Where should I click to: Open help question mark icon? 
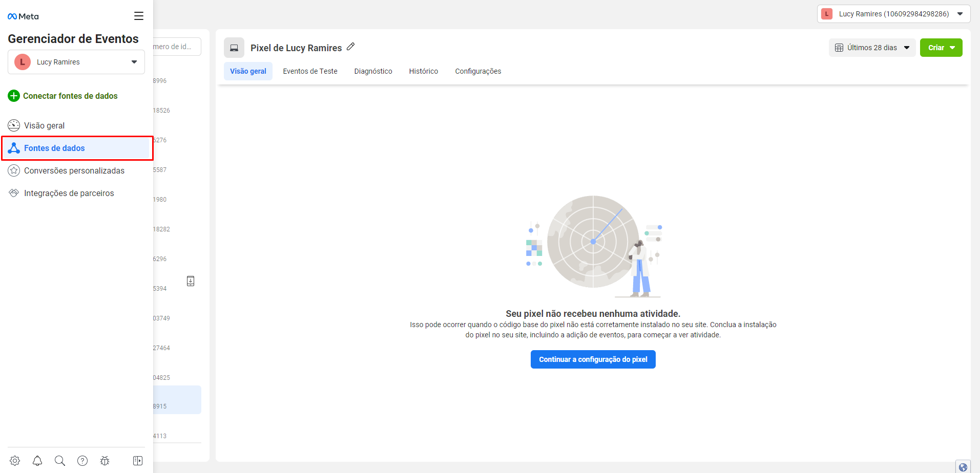tap(82, 461)
